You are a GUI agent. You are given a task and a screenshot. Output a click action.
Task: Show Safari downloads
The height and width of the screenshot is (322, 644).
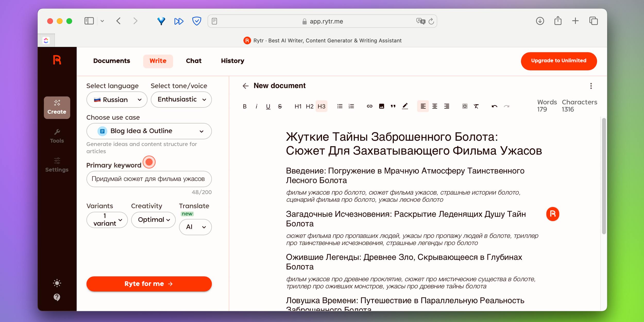coord(540,21)
